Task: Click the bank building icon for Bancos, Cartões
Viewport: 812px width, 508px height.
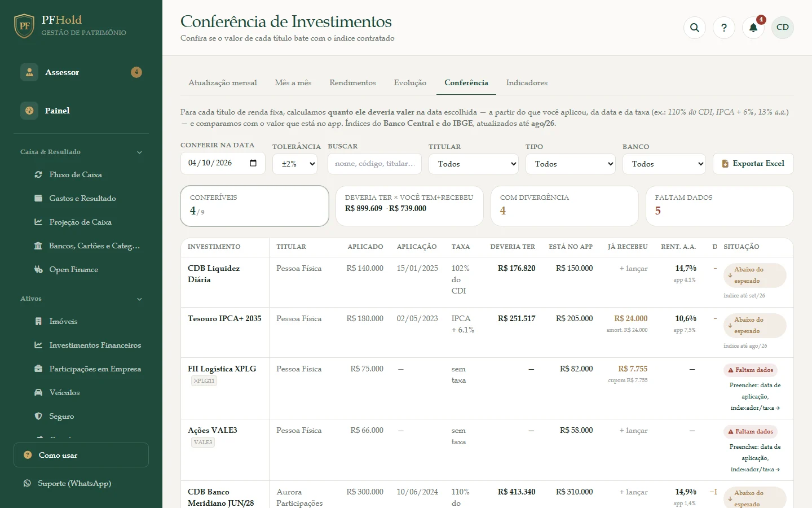Action: point(38,246)
